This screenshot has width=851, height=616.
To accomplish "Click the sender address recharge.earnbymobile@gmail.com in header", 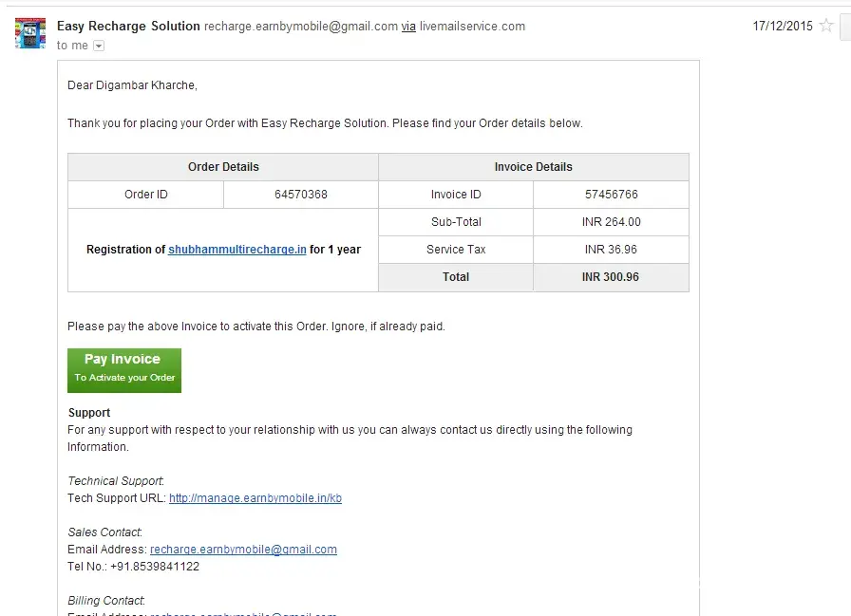I will point(301,27).
